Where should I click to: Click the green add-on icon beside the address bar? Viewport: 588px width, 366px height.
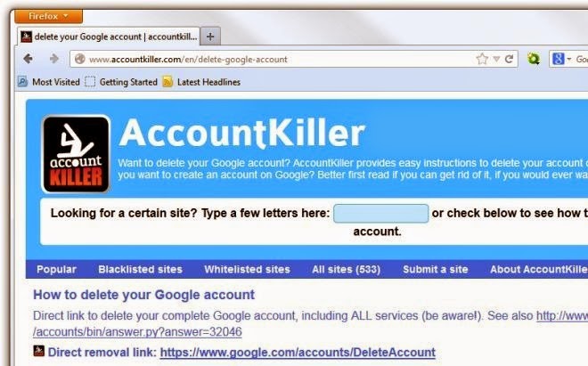coord(534,59)
